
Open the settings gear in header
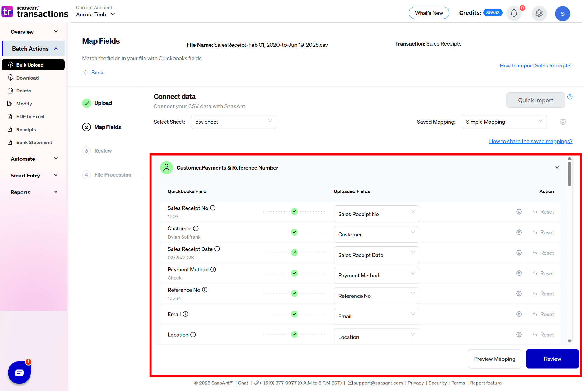[539, 13]
